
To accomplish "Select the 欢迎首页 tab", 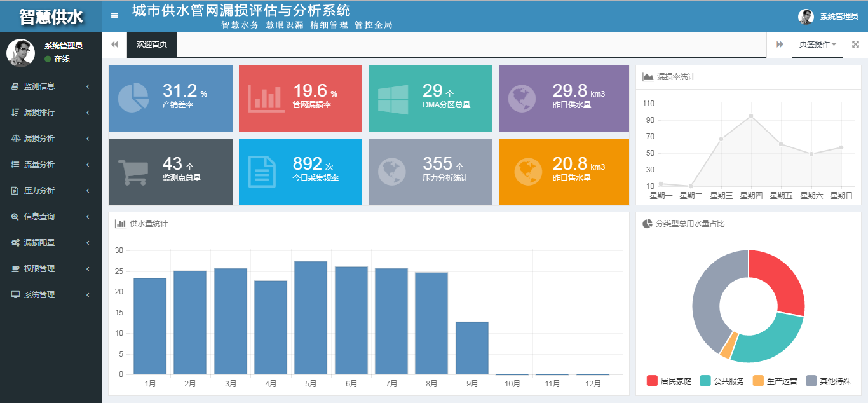I will pyautogui.click(x=152, y=44).
